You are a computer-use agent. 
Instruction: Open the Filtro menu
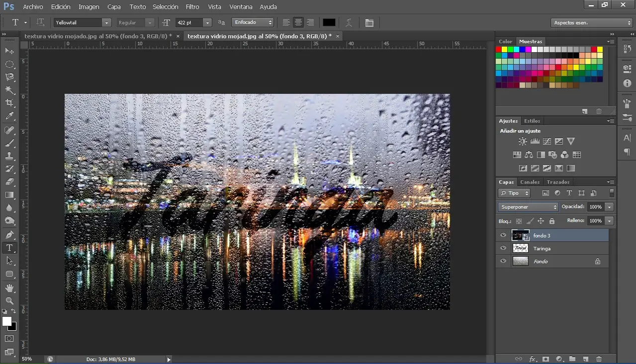point(192,7)
